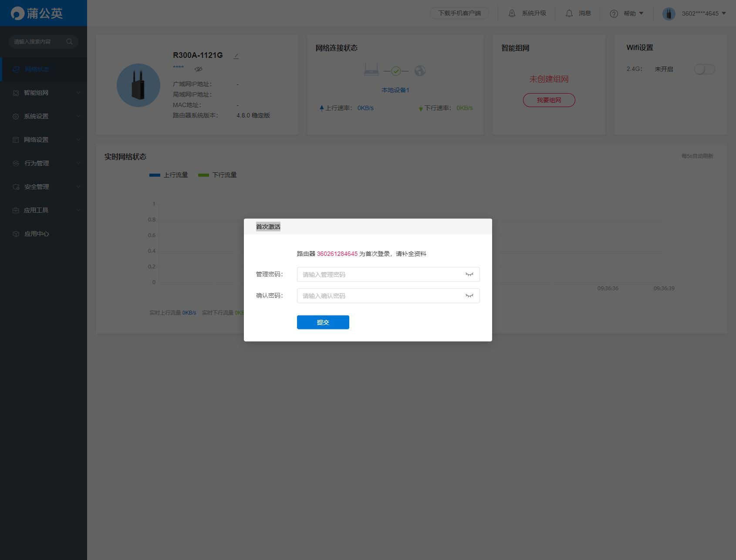This screenshot has height=560, width=736.
Task: Click the 未创建组网 status text
Action: pos(549,79)
